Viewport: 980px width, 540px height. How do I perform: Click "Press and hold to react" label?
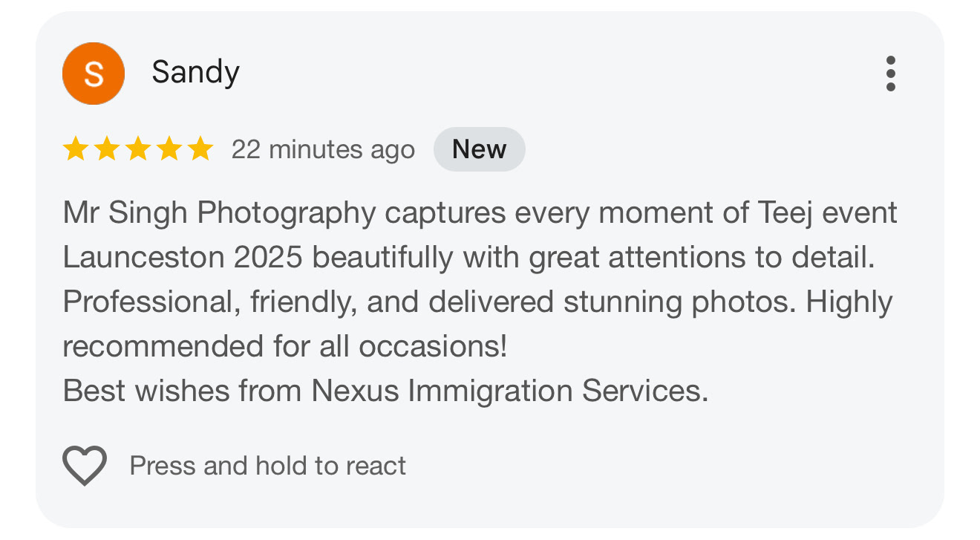pyautogui.click(x=267, y=466)
